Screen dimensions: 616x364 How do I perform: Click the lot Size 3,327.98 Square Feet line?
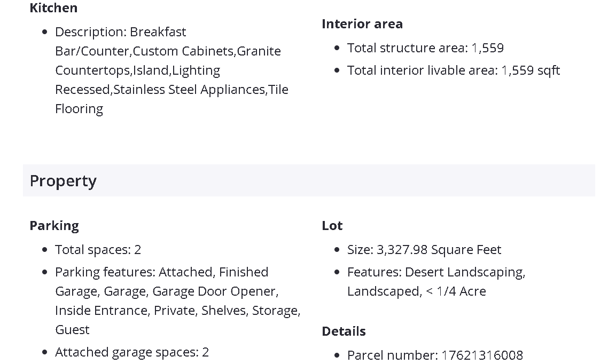click(x=424, y=250)
